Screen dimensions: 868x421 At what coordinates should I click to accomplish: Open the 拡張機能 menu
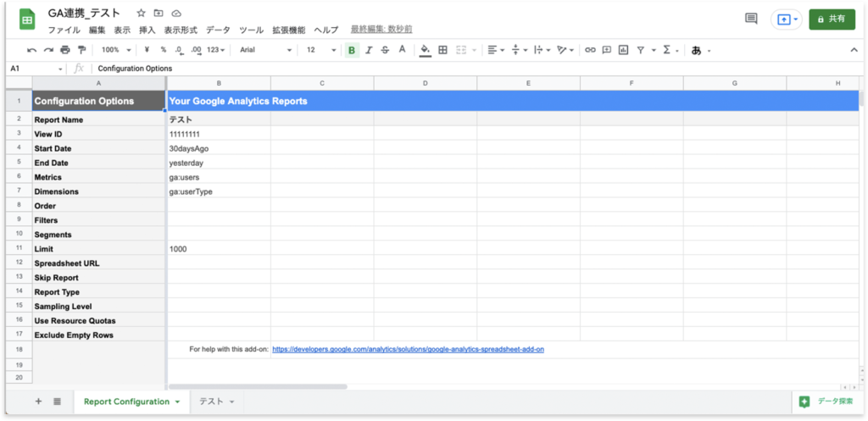pos(289,30)
